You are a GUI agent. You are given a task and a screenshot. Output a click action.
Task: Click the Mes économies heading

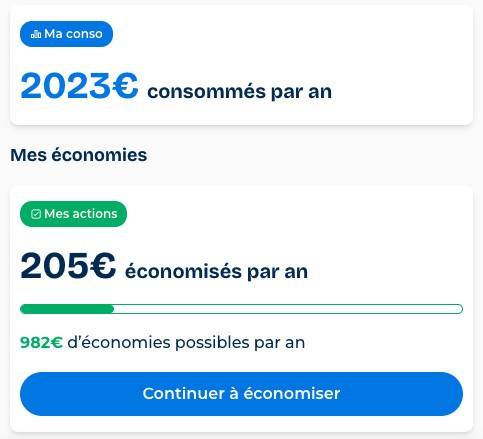point(79,155)
